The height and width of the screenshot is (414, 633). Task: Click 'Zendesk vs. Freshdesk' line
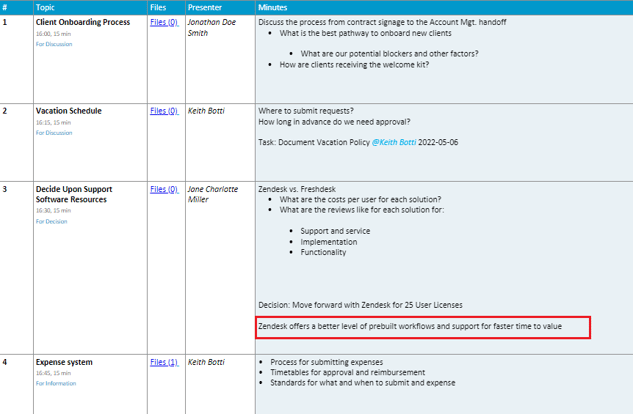tap(297, 189)
